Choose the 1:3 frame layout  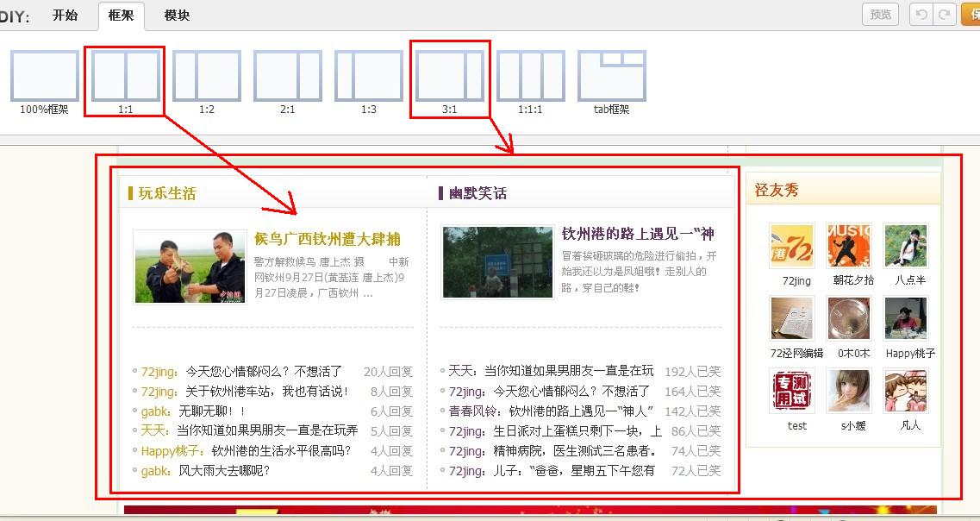(x=369, y=76)
